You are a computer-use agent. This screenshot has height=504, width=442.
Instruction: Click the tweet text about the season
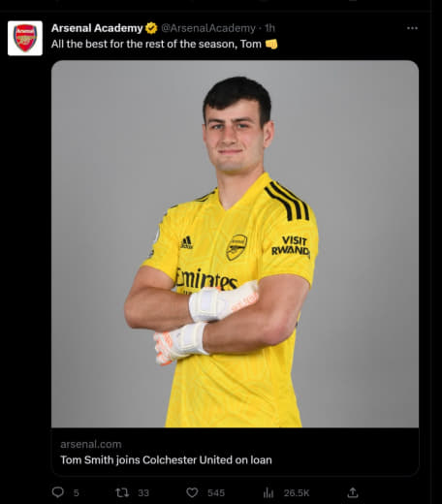click(x=156, y=44)
